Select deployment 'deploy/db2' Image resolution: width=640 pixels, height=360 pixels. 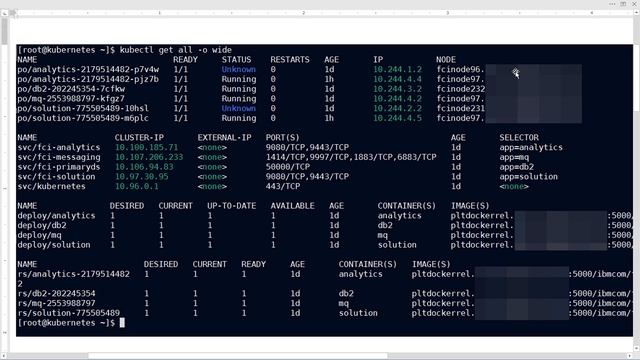click(x=42, y=225)
